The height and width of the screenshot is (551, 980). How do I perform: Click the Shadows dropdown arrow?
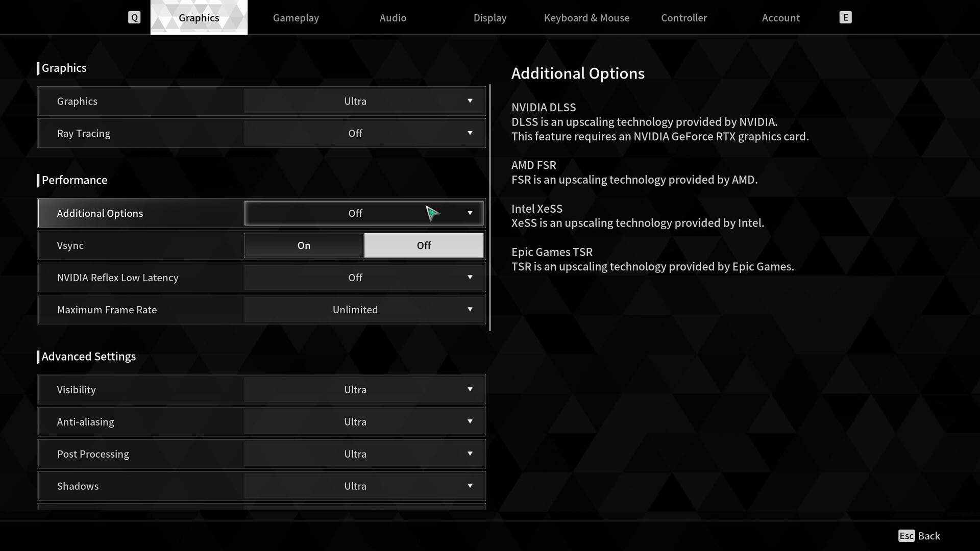pyautogui.click(x=470, y=486)
